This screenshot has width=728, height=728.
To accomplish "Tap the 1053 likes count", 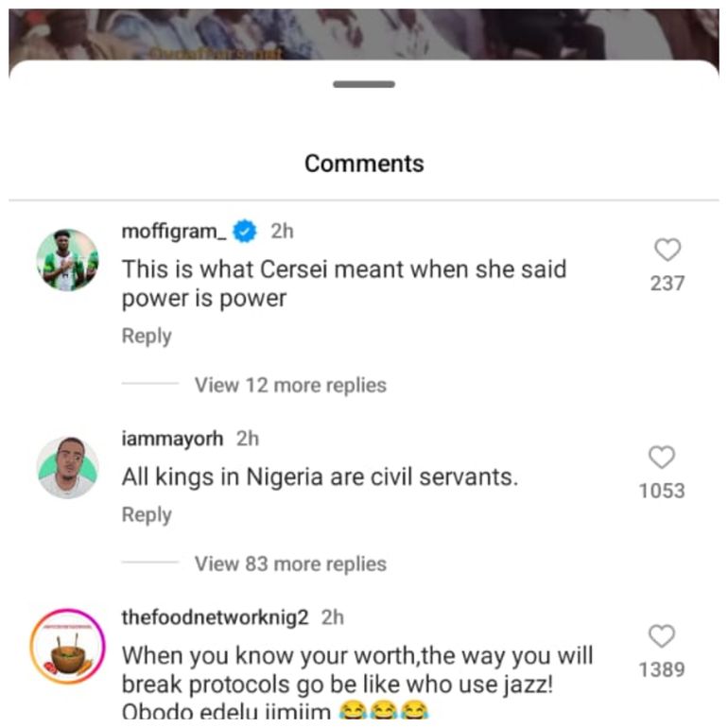I will click(x=662, y=491).
